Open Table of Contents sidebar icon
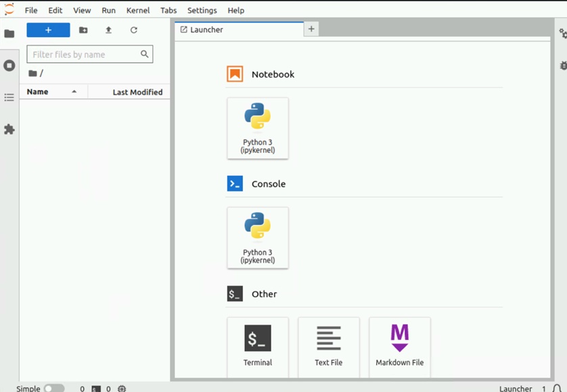 coord(9,97)
